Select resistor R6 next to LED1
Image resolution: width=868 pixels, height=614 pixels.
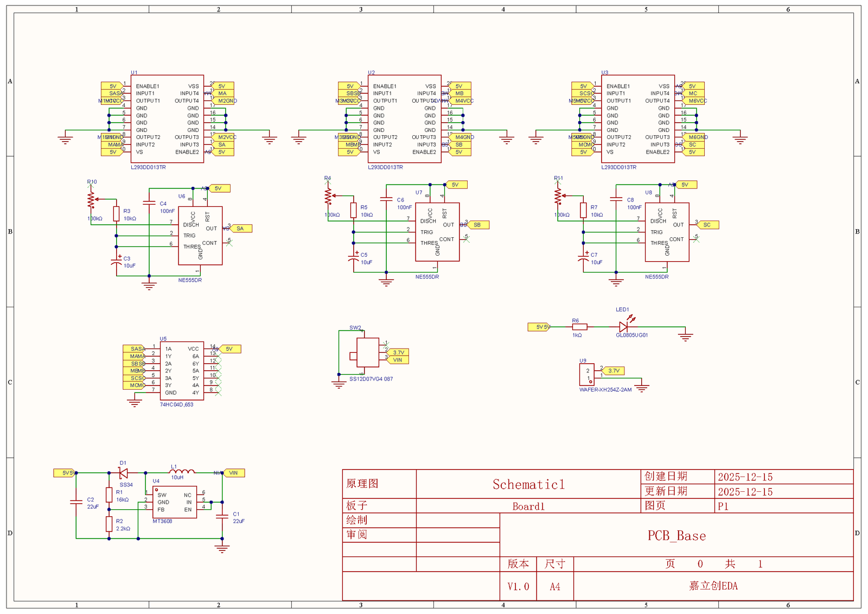point(579,327)
